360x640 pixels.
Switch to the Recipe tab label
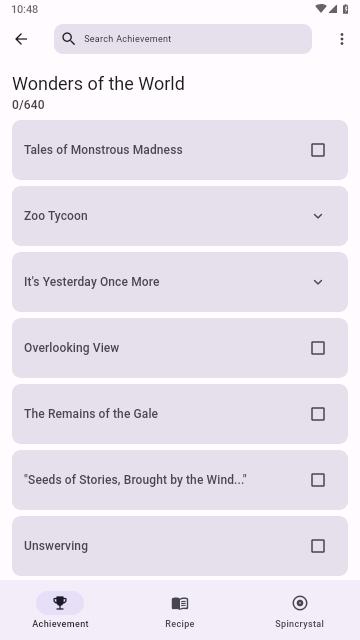(180, 624)
